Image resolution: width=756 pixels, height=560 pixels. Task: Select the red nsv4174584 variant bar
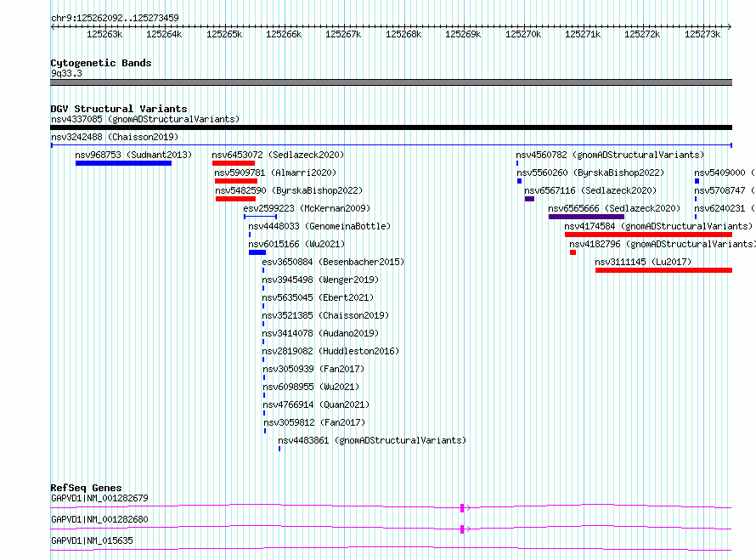pyautogui.click(x=648, y=235)
